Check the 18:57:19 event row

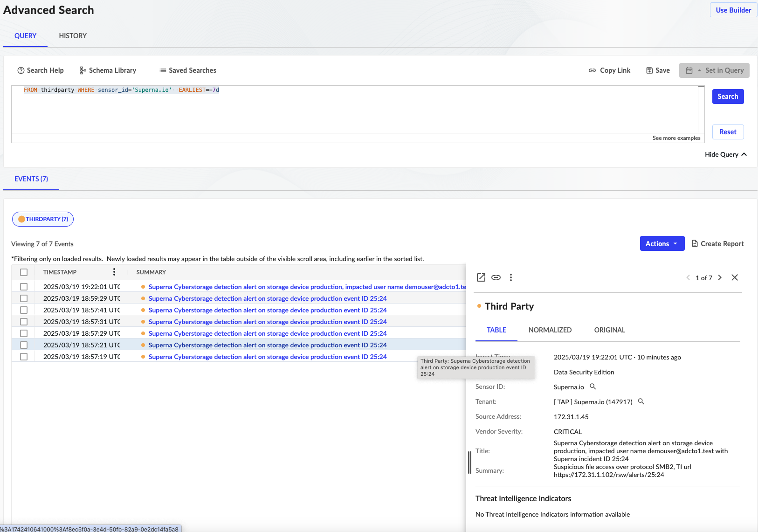24,357
